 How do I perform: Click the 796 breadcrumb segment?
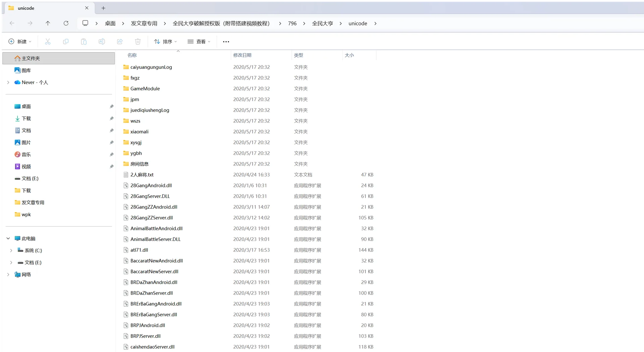[x=292, y=23]
